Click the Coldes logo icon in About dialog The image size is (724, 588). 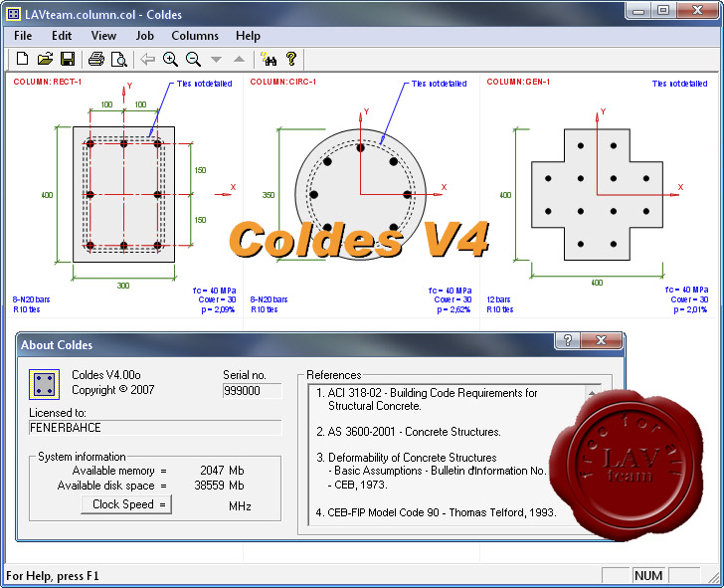[45, 384]
